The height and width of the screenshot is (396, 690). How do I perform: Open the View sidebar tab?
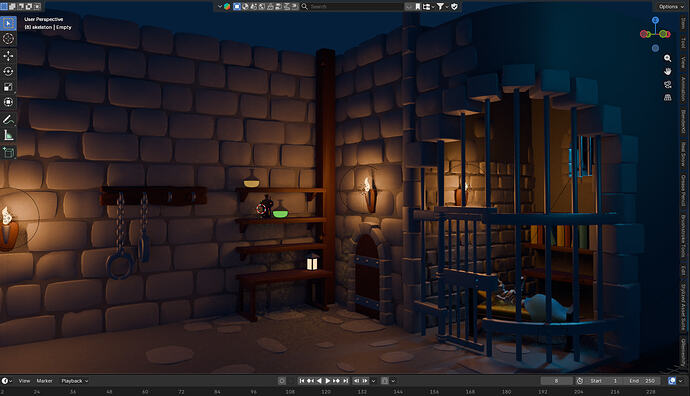(x=683, y=62)
